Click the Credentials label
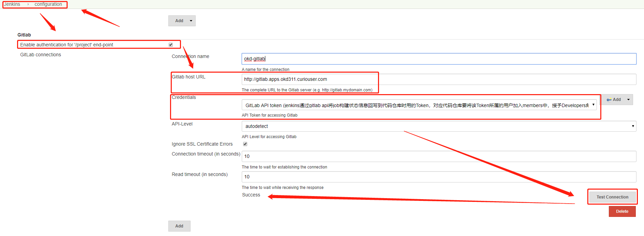Viewport: 644px width, 236px height. (x=184, y=97)
